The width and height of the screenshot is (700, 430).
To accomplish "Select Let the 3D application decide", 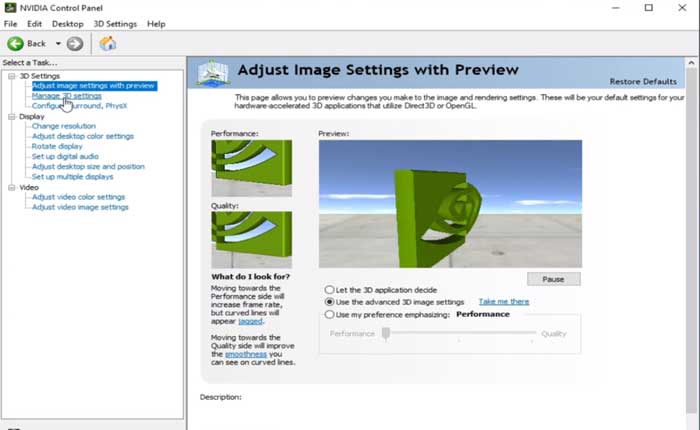I will pyautogui.click(x=330, y=288).
